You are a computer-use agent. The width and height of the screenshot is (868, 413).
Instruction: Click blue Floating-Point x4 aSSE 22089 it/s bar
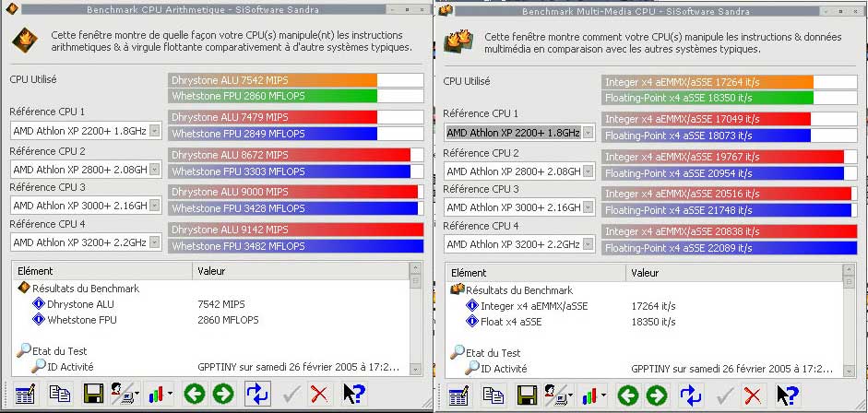point(730,248)
